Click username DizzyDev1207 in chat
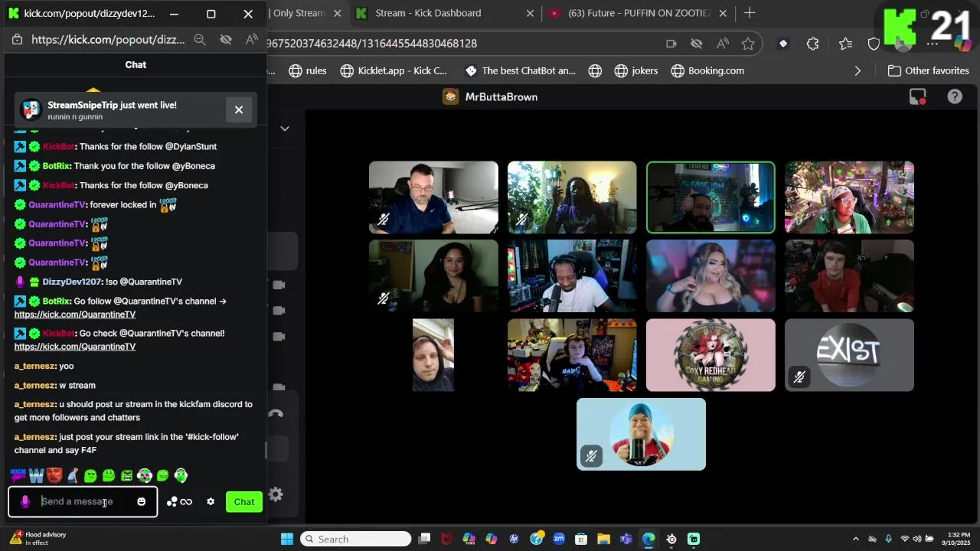Image resolution: width=980 pixels, height=551 pixels. click(x=71, y=282)
